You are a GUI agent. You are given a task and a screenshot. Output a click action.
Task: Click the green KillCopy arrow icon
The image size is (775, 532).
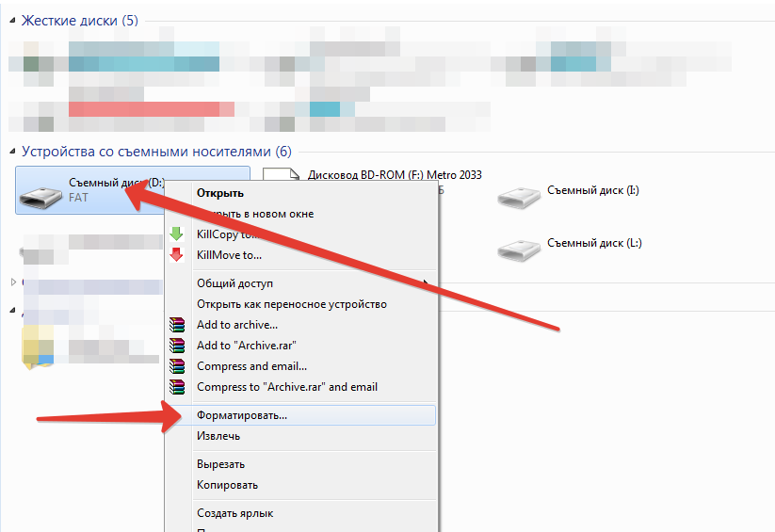[177, 234]
